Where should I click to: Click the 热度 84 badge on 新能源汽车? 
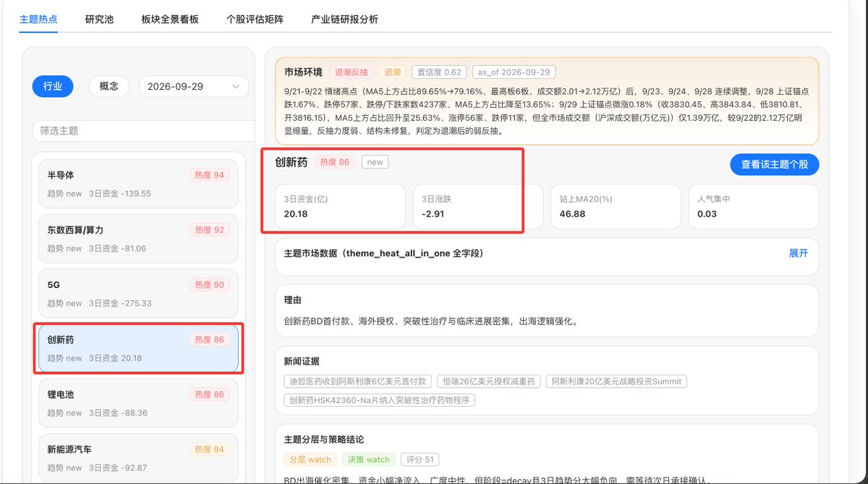(209, 450)
